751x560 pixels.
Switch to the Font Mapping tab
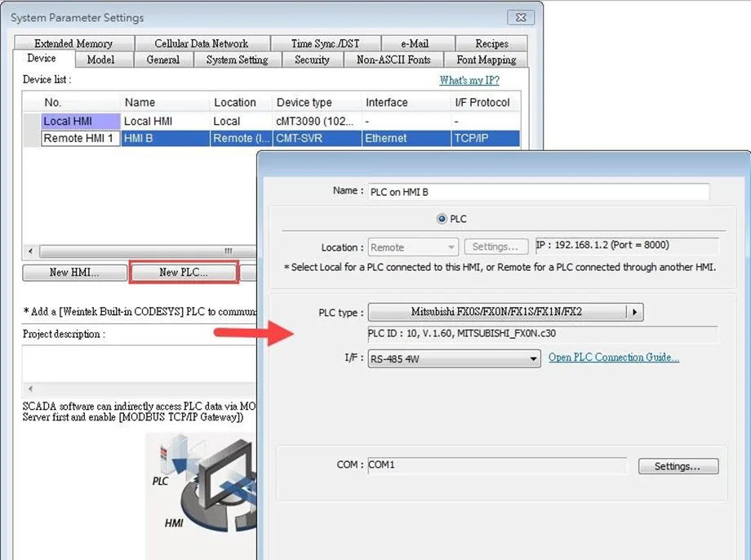487,60
